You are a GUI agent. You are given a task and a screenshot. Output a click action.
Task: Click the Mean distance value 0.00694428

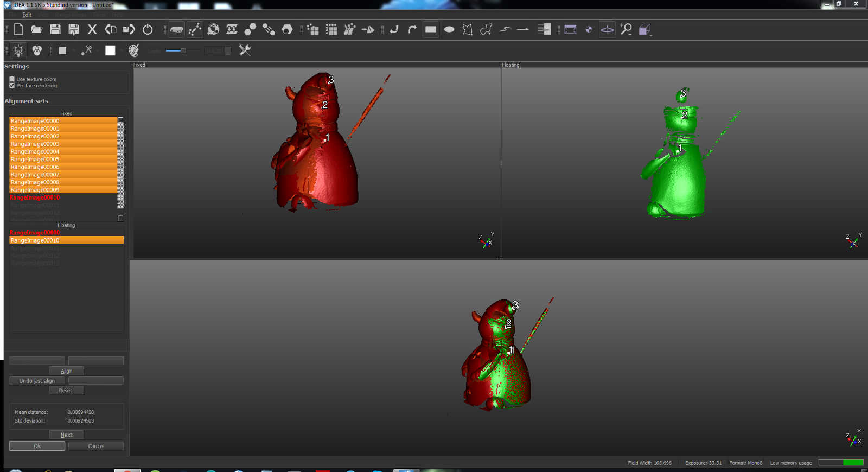[81, 412]
